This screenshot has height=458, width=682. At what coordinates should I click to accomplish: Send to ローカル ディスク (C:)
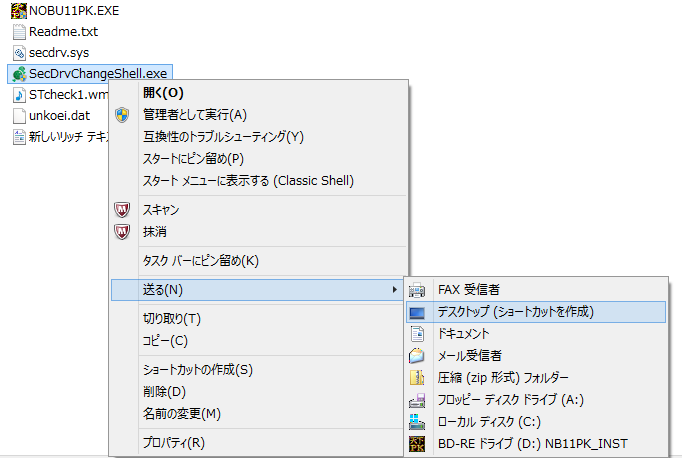[489, 421]
